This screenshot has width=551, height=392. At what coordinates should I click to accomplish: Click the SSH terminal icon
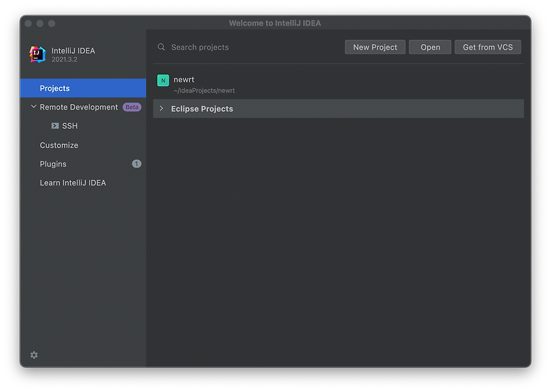point(55,125)
